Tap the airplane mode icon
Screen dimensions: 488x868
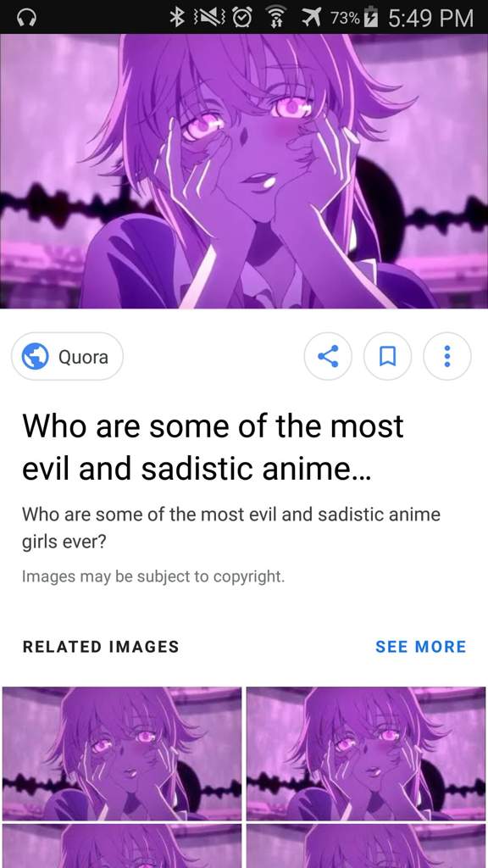point(312,19)
